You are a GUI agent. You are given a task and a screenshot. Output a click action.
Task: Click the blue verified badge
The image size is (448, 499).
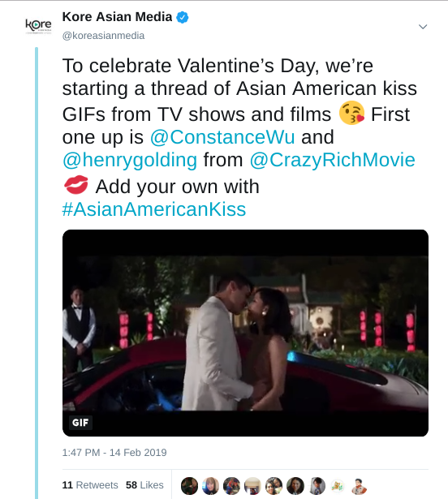[183, 17]
